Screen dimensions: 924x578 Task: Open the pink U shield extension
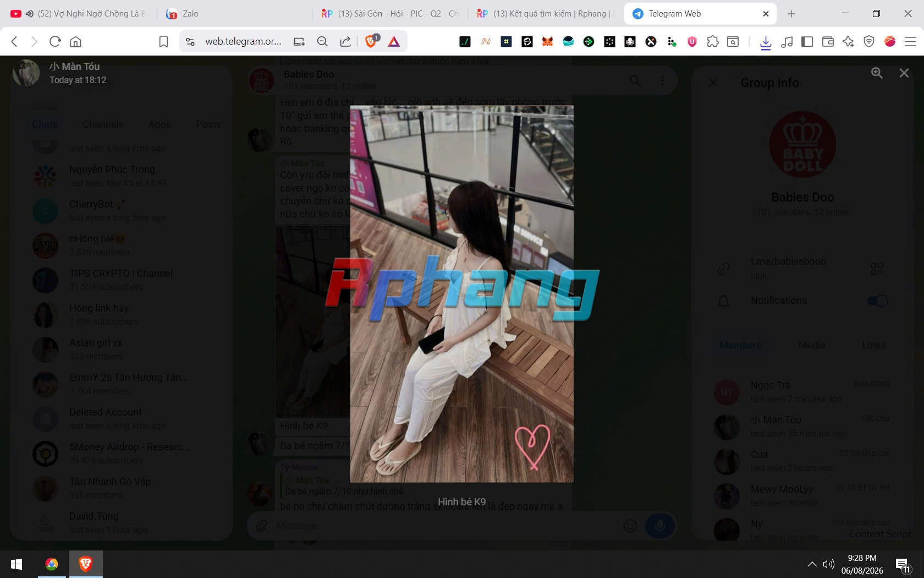click(x=692, y=41)
